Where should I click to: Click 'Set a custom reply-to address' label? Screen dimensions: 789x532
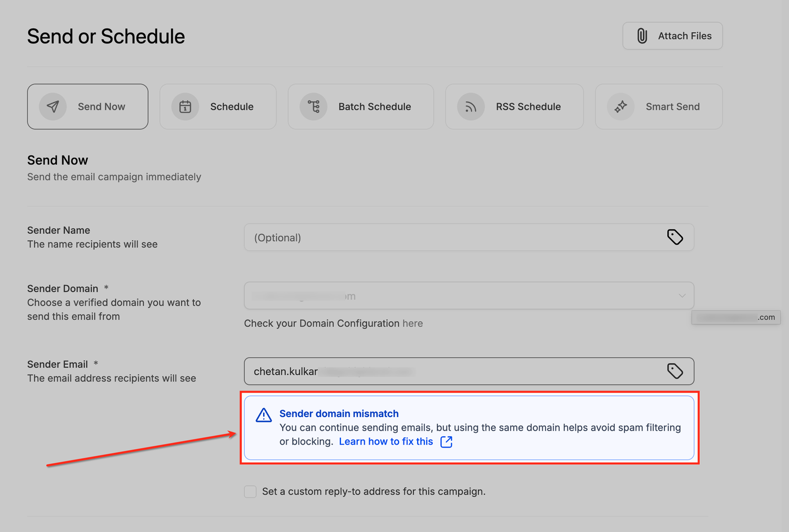tap(374, 491)
